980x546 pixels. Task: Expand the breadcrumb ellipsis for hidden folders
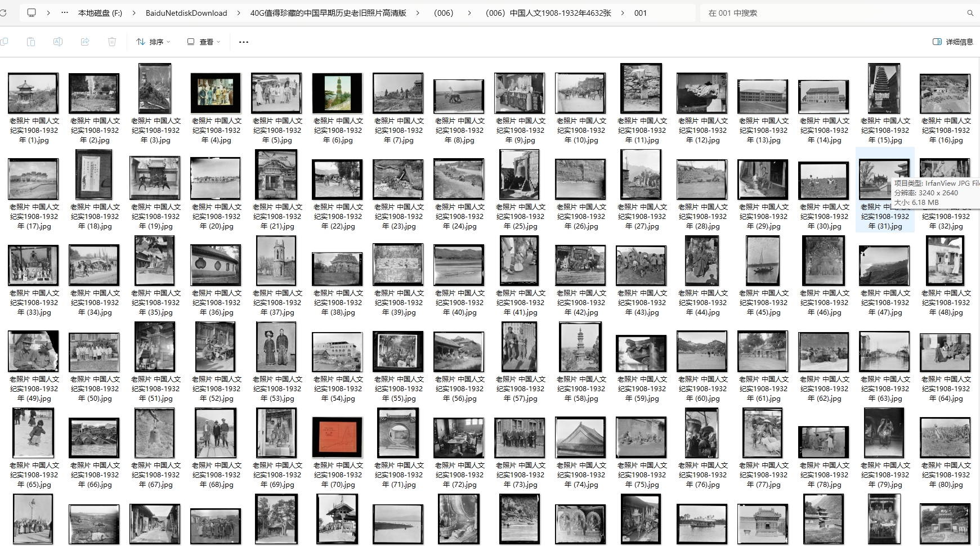pos(65,12)
